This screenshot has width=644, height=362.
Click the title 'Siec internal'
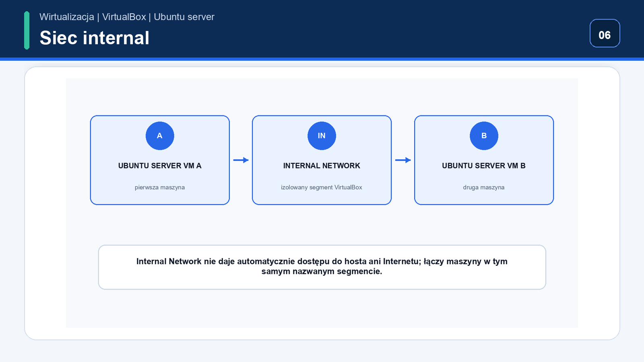(x=95, y=38)
